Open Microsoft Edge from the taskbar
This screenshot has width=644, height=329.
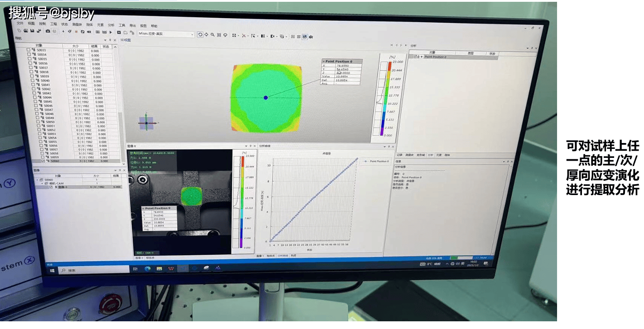(x=147, y=268)
